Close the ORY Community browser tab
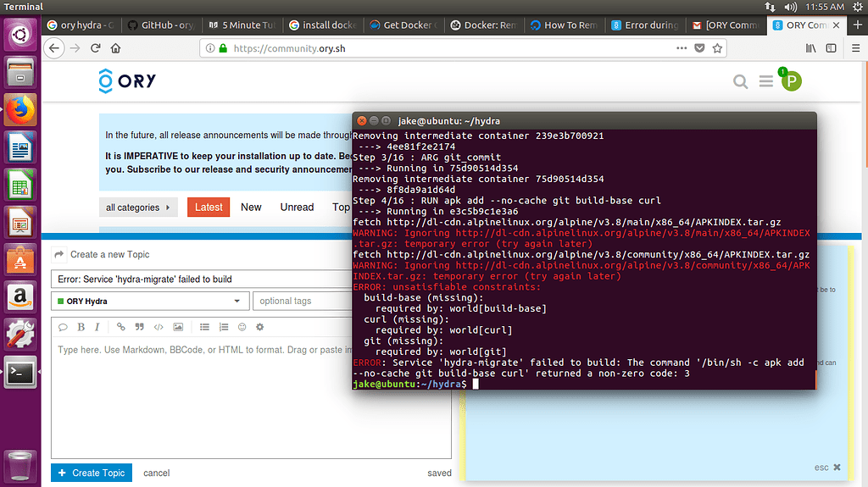The height and width of the screenshot is (487, 868). pyautogui.click(x=836, y=25)
